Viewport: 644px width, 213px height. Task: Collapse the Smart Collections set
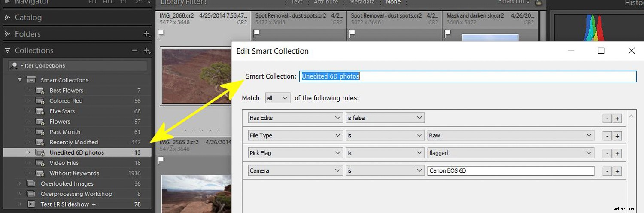(x=20, y=80)
